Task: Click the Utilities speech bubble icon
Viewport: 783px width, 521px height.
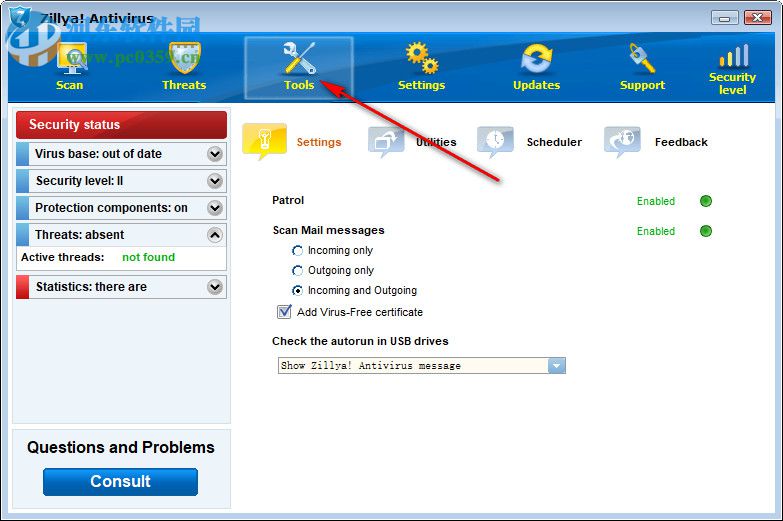Action: coord(386,142)
